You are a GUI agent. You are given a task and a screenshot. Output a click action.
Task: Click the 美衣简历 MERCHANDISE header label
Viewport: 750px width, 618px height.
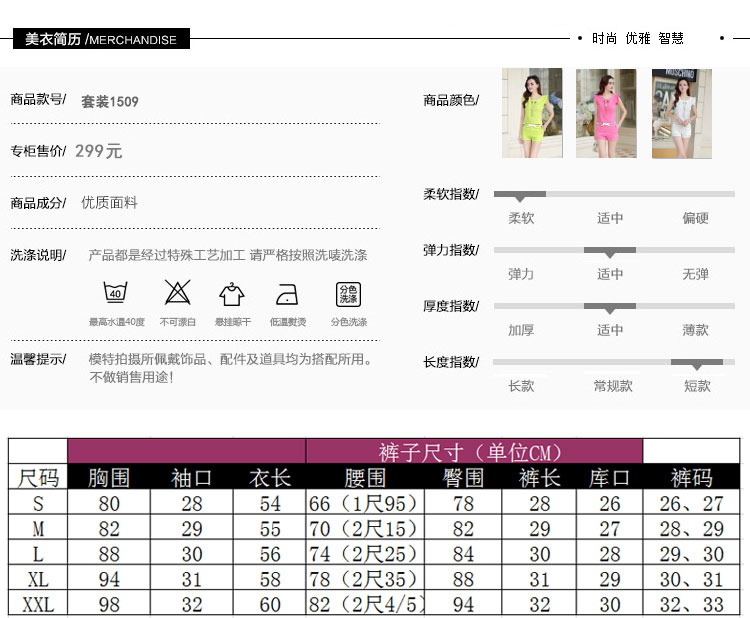coord(100,40)
